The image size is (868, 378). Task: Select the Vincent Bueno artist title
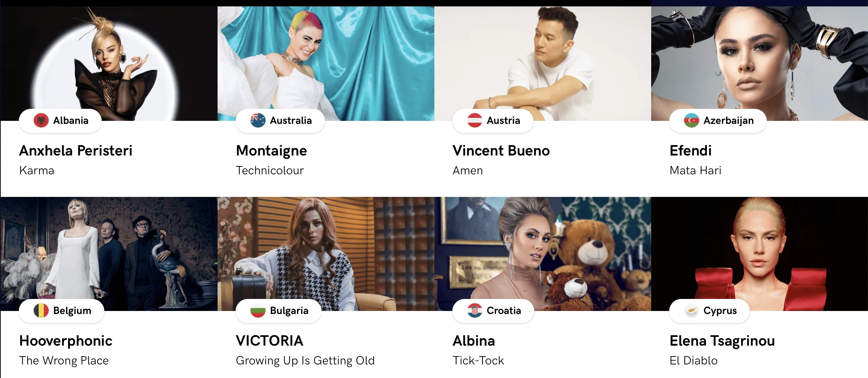click(501, 151)
